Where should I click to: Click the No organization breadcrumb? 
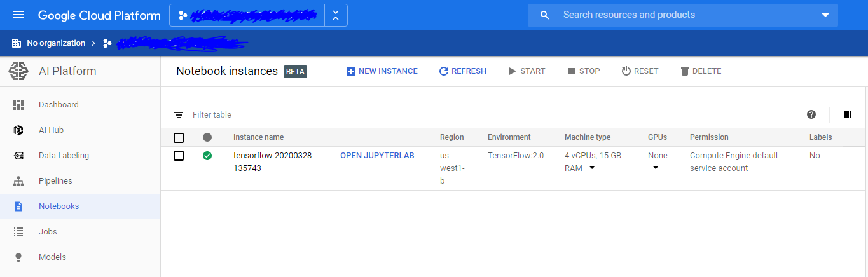click(x=56, y=43)
